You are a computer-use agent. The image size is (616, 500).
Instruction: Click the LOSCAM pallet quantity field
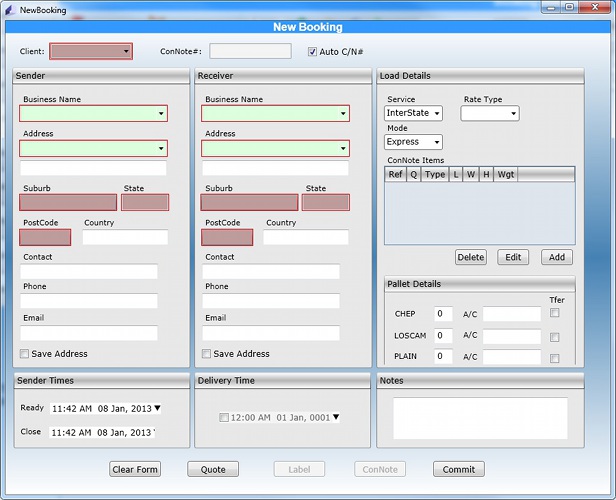[x=443, y=335]
